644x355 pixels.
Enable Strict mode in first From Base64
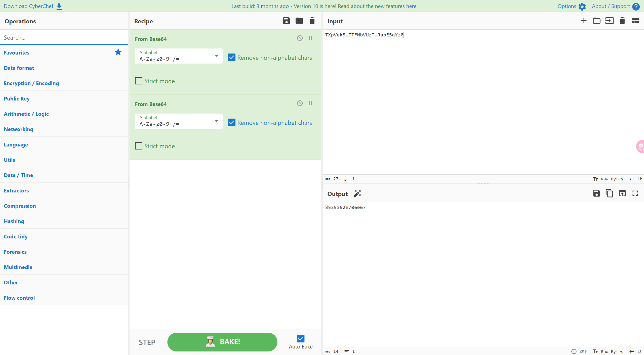coord(139,81)
